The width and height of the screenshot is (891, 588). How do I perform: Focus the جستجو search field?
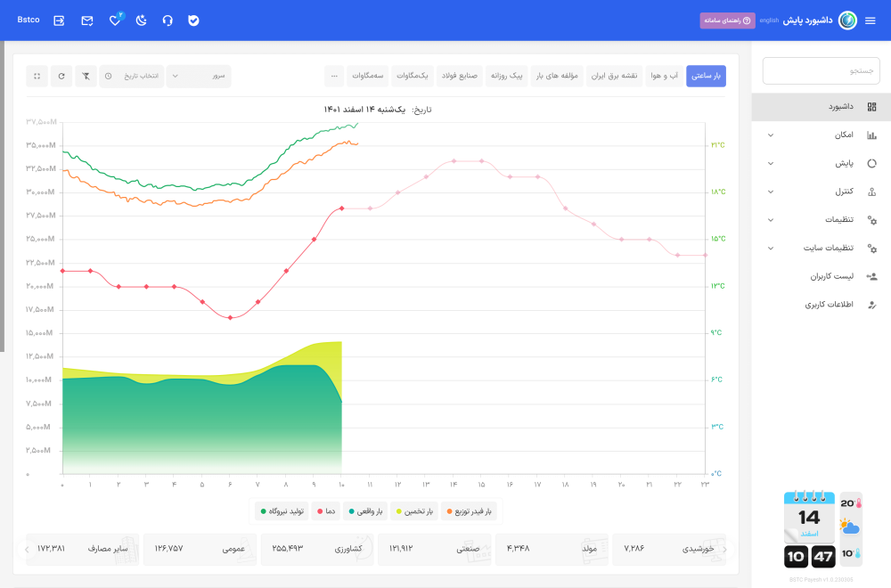coord(822,70)
